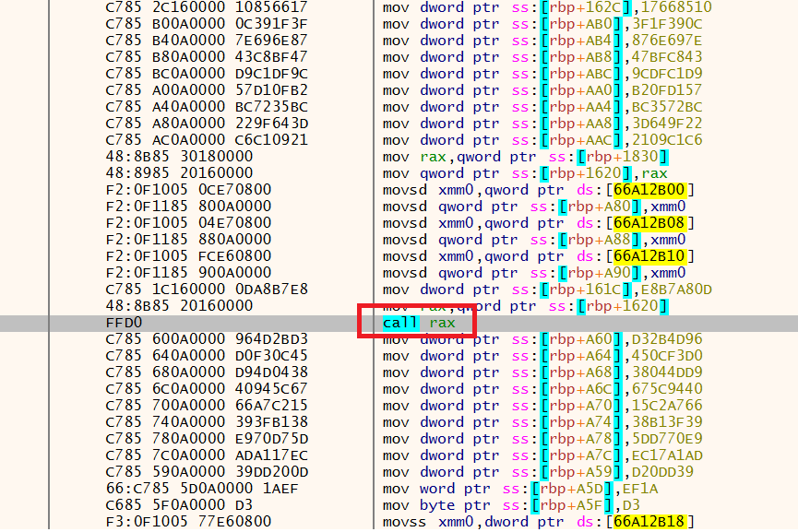Select instruction with value 2109C1C6 at rbp+AAC
The image size is (798, 532).
click(x=542, y=140)
